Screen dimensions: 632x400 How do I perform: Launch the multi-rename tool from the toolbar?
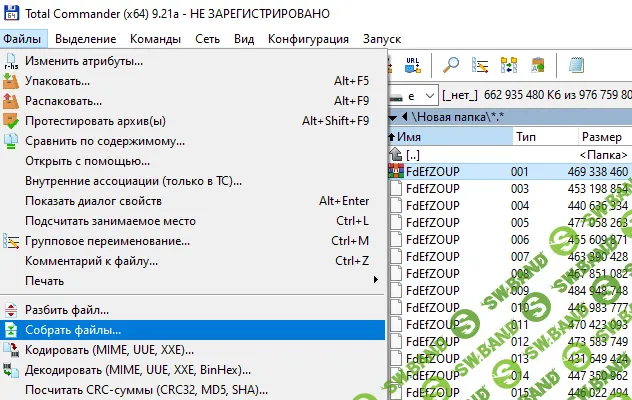pyautogui.click(x=481, y=65)
